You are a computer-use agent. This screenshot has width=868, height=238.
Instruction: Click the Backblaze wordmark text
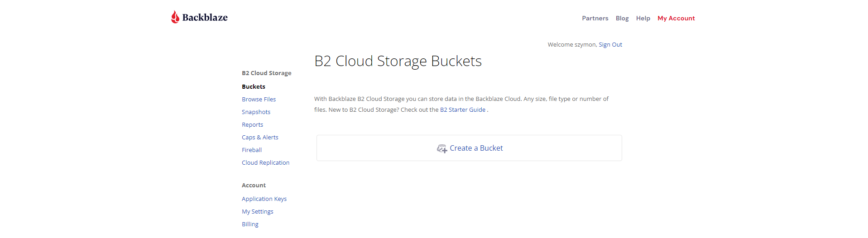click(205, 18)
